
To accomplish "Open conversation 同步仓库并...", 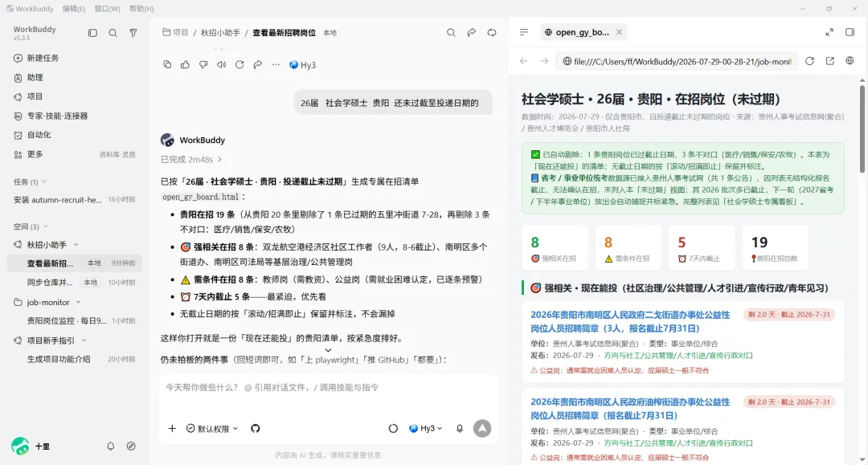I will (74, 282).
